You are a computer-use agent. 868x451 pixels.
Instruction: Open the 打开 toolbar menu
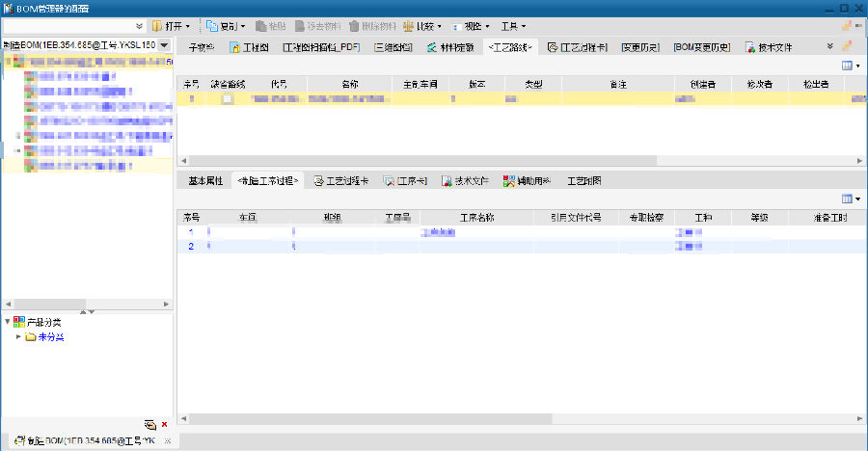[x=171, y=26]
